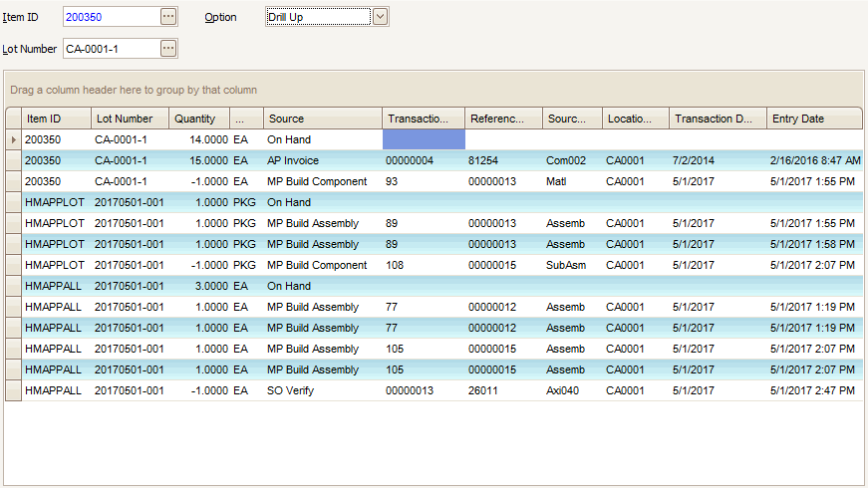This screenshot has width=868, height=488.
Task: Click the highlighted Transaction cell in first row
Action: [423, 140]
